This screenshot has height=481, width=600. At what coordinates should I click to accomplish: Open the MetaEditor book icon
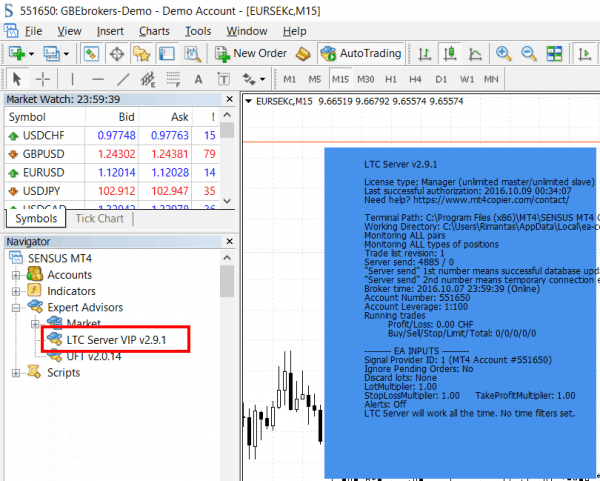[303, 54]
